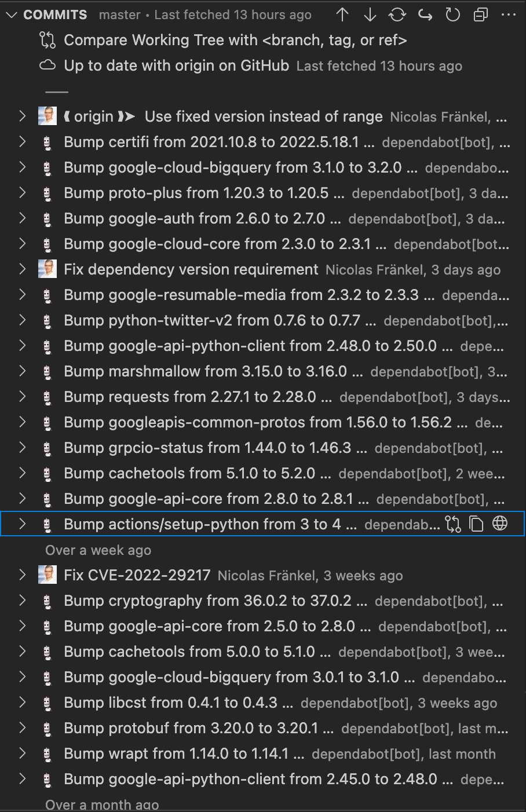The height and width of the screenshot is (812, 526).
Task: Expand the 'Use fixed version instead of range' chevron
Action: [23, 116]
